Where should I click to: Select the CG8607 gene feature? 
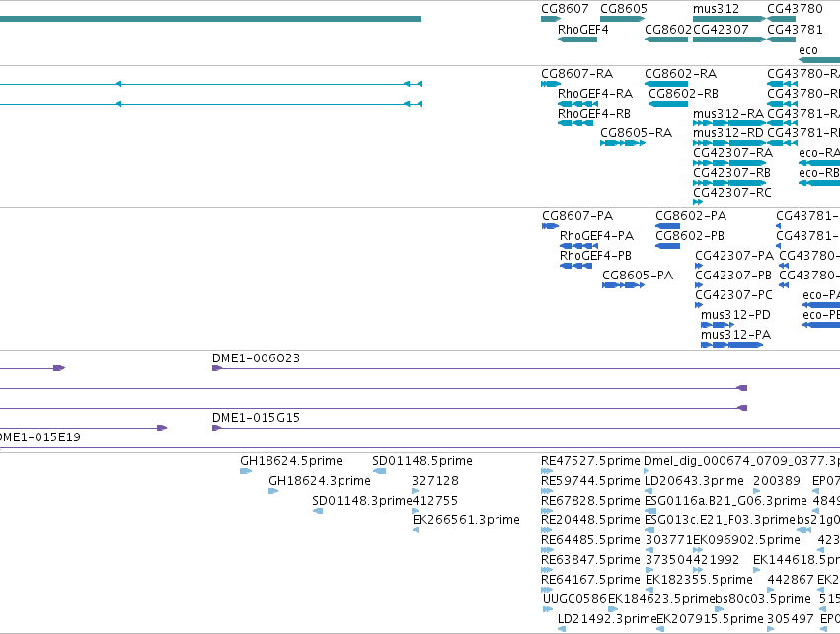(551, 19)
